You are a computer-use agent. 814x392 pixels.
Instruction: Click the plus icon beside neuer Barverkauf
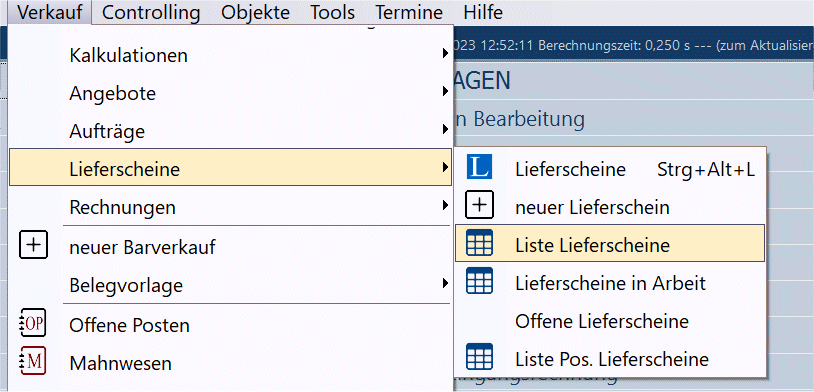point(33,245)
